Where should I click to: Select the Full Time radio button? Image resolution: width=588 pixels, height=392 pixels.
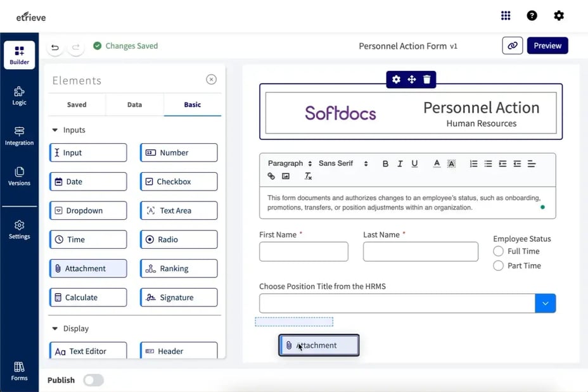pos(499,251)
